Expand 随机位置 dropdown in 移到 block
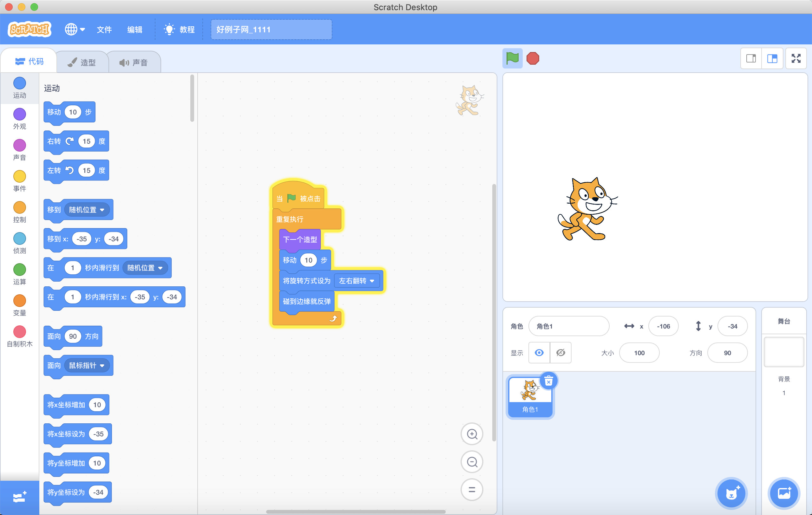Screen dimensions: 812x515 tap(87, 210)
